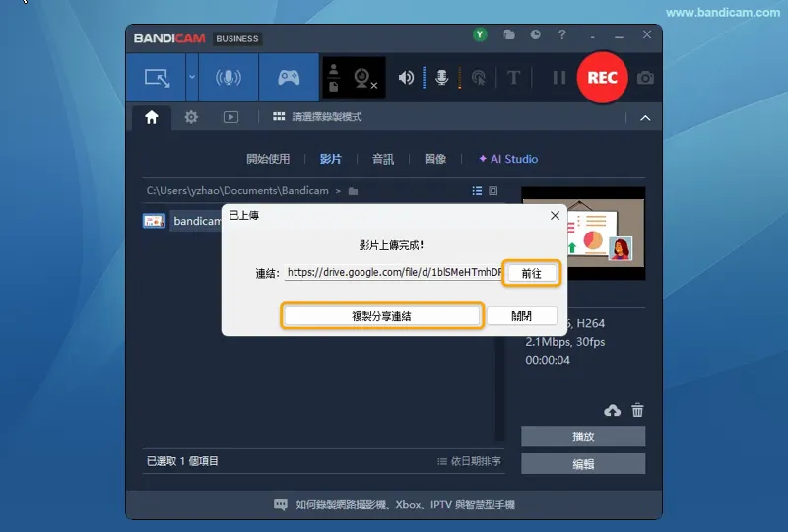Switch to the 圖像 tab
Viewport: 788px width, 532px height.
tap(435, 159)
